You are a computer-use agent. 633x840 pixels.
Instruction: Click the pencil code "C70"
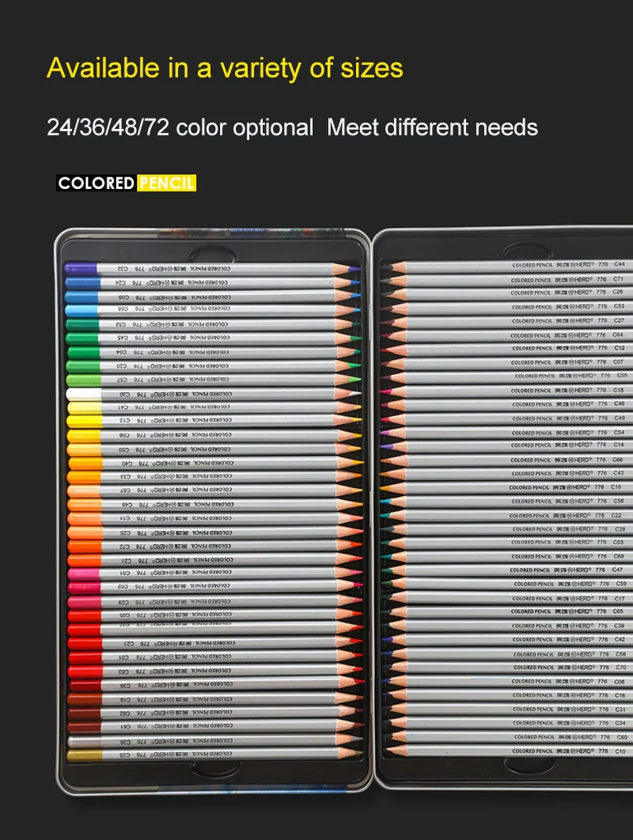point(620,668)
